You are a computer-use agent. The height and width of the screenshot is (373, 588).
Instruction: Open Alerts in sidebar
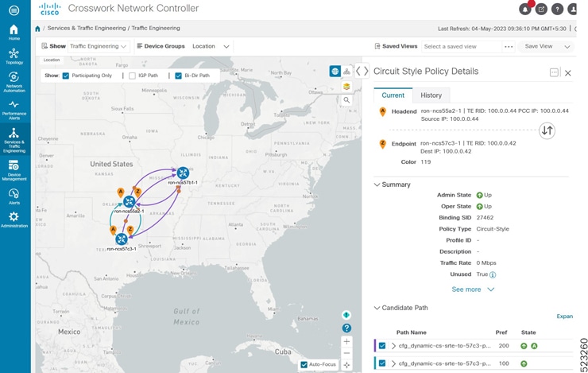(14, 196)
